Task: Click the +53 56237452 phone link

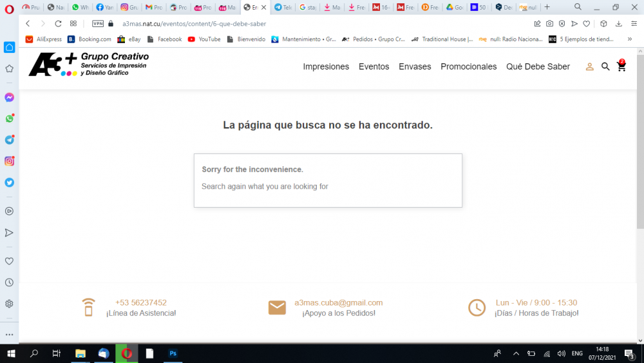Action: pos(141,302)
